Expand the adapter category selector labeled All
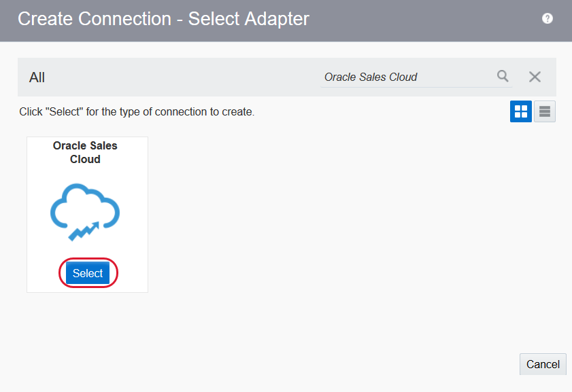 click(37, 77)
